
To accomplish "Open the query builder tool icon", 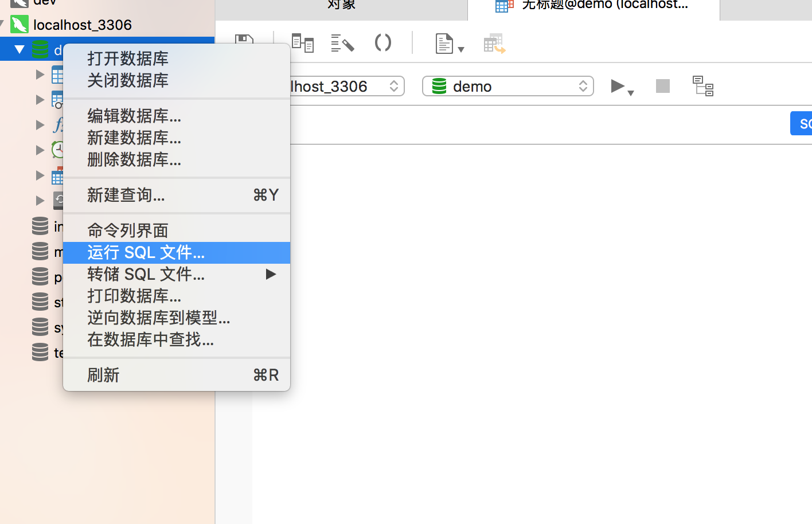I will coord(303,43).
